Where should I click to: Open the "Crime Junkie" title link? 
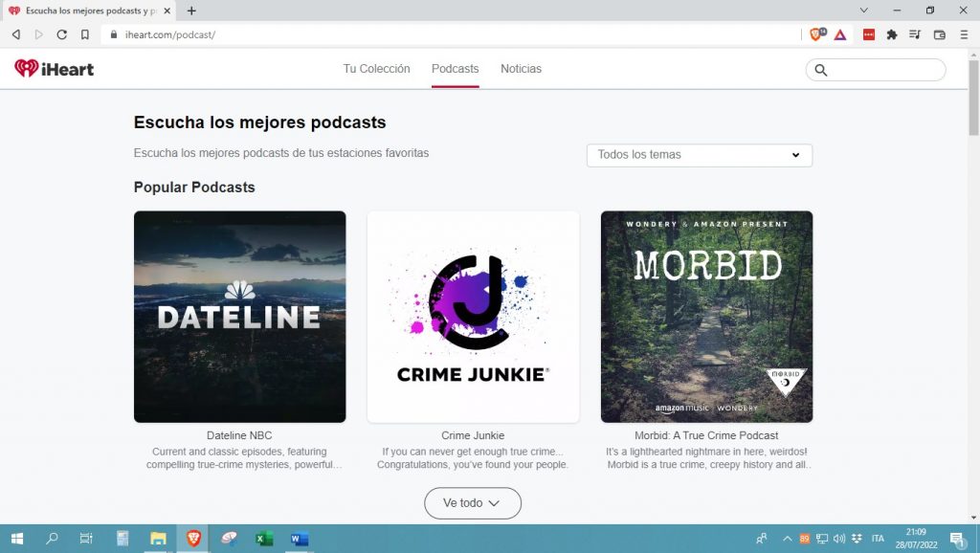473,435
